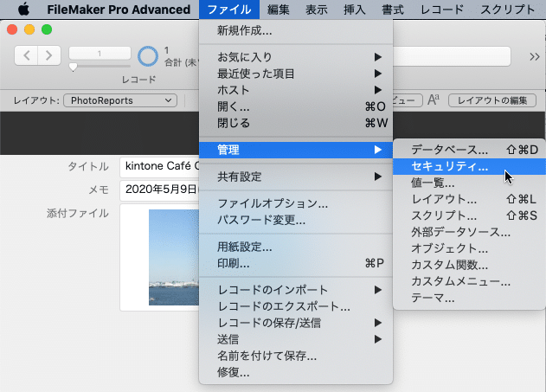Expand the レコードの保存/送信 submenu

coord(296,323)
